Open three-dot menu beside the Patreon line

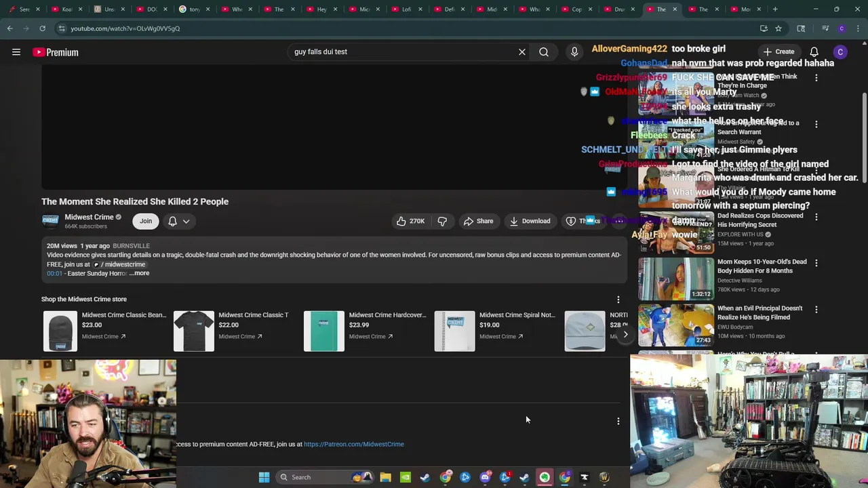pyautogui.click(x=618, y=421)
